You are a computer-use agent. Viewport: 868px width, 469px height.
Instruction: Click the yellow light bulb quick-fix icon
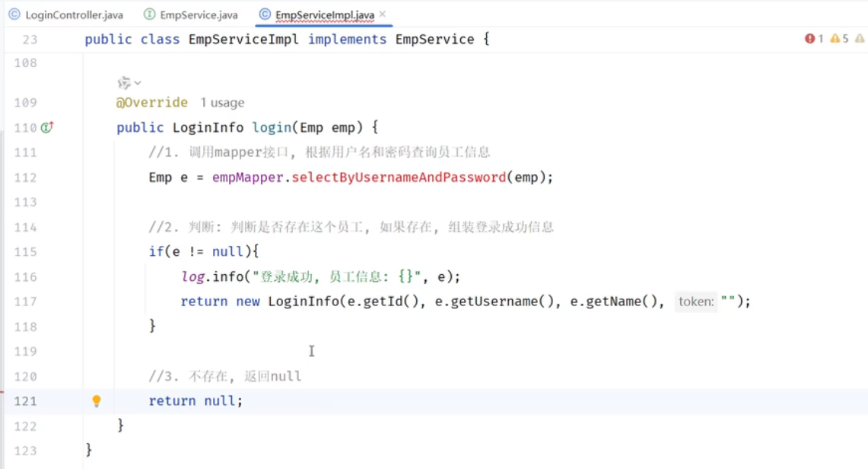click(97, 401)
